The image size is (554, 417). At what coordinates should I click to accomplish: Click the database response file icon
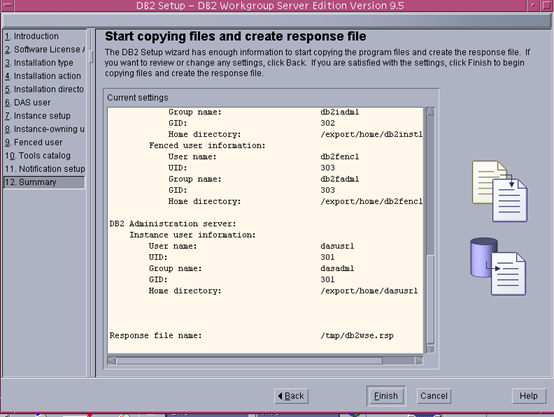click(x=498, y=266)
